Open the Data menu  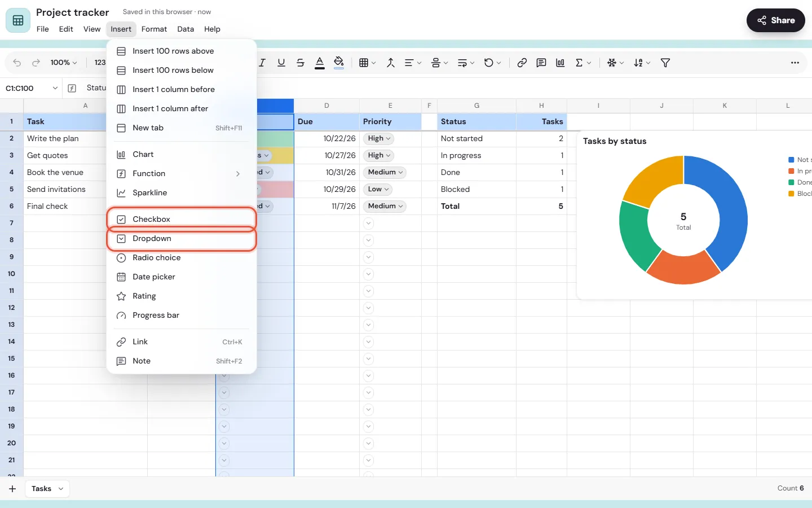coord(186,29)
